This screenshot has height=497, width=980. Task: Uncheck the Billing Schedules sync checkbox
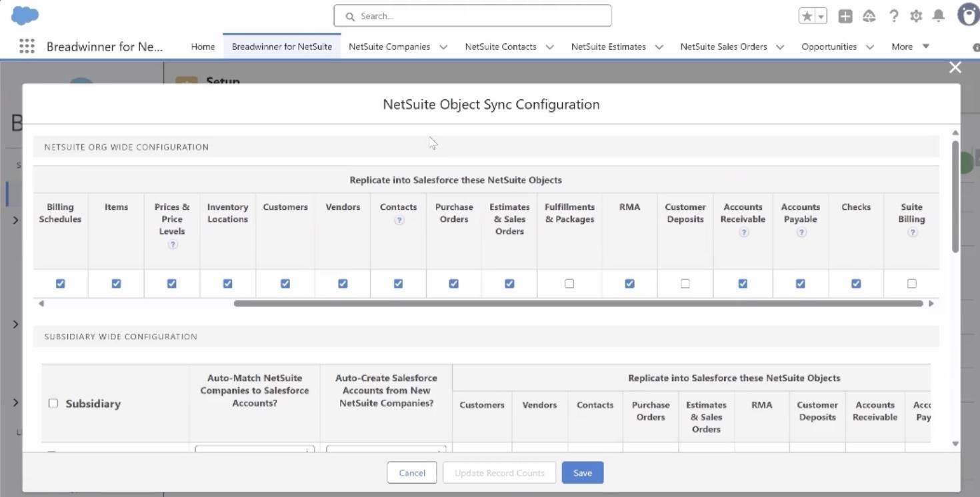[60, 283]
